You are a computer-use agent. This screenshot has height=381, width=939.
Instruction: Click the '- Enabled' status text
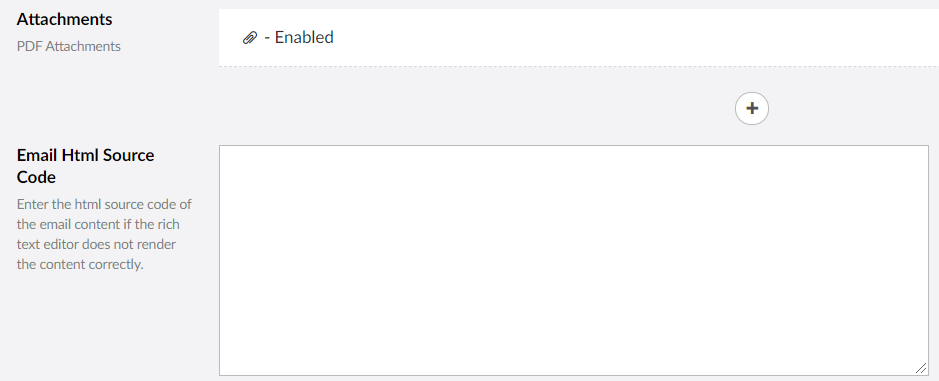299,37
